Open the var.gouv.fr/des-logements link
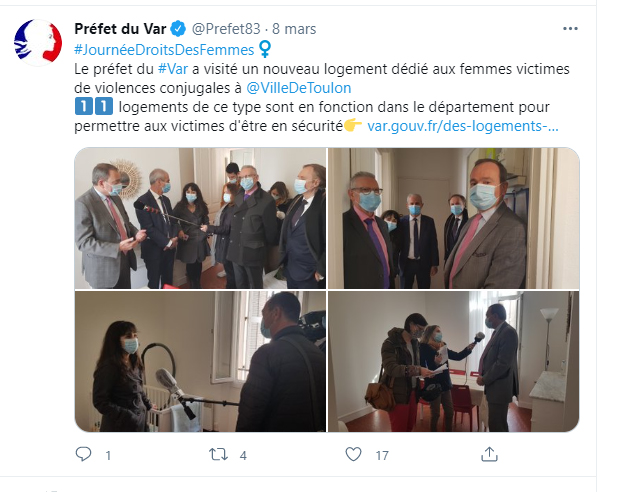This screenshot has height=492, width=627. 463,126
